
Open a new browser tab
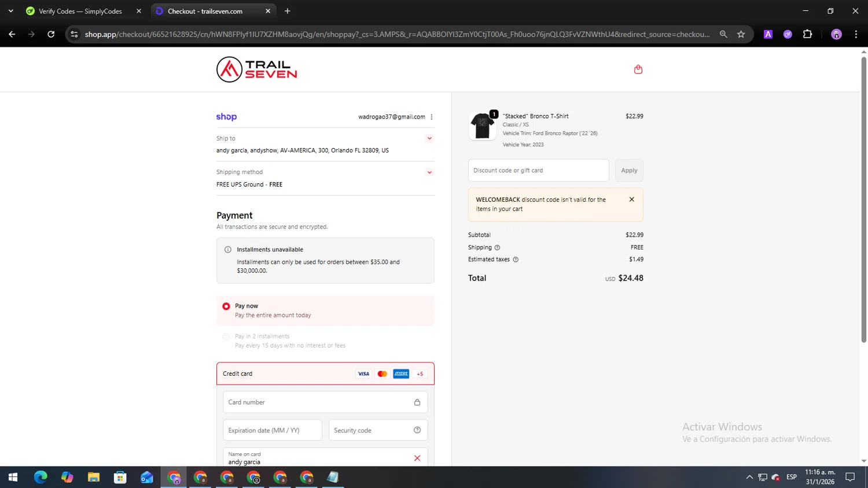[x=288, y=11]
